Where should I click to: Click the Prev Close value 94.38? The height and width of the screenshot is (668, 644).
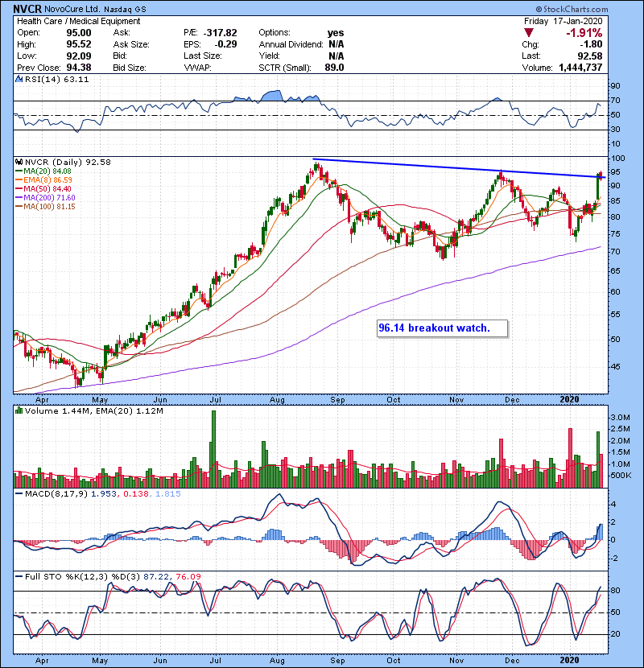click(78, 68)
